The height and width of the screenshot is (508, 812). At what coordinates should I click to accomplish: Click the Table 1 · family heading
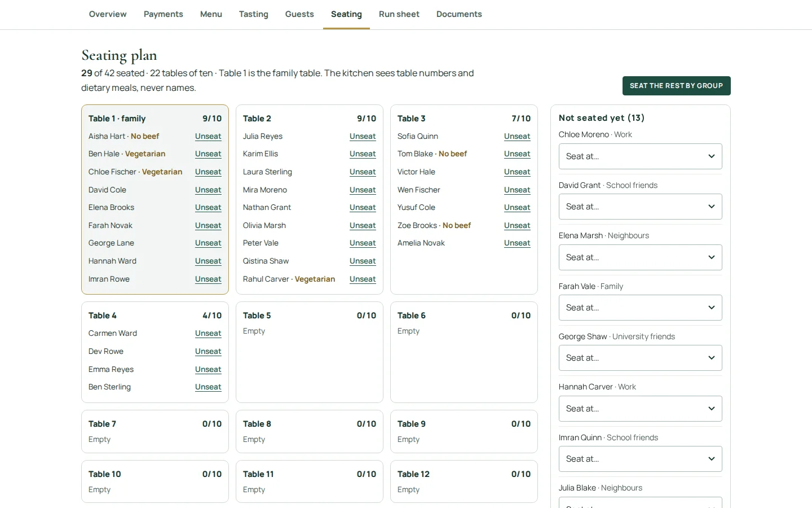click(117, 119)
